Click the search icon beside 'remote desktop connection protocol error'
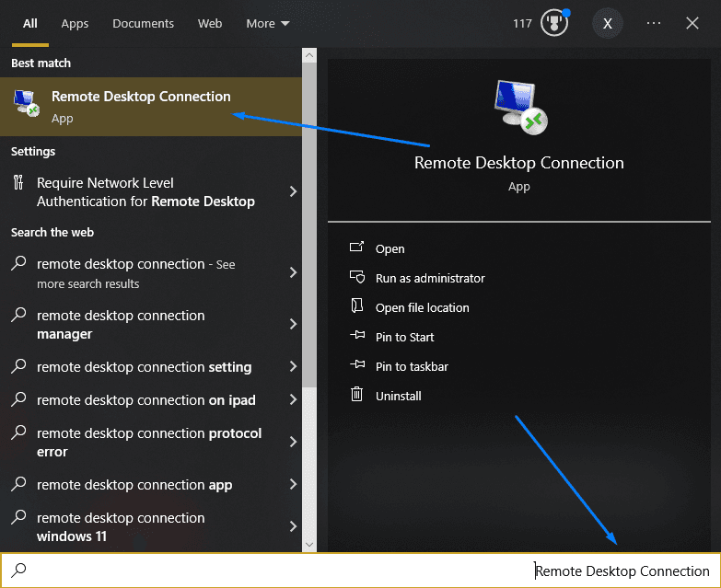 [x=18, y=432]
